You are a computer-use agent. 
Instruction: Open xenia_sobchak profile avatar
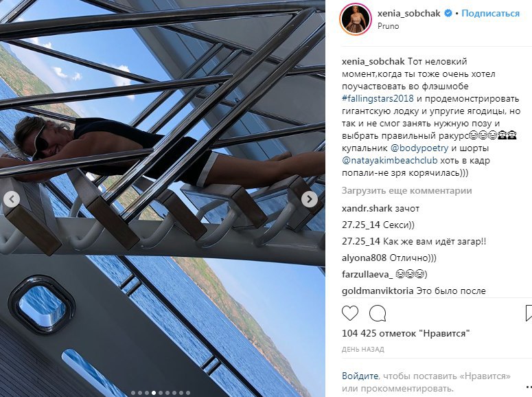click(355, 19)
